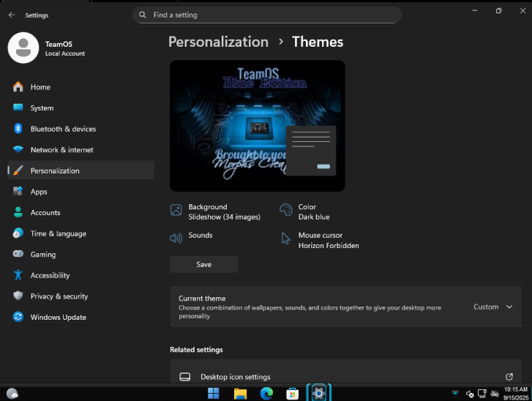Open the Home settings page
The width and height of the screenshot is (532, 401).
pyautogui.click(x=80, y=87)
